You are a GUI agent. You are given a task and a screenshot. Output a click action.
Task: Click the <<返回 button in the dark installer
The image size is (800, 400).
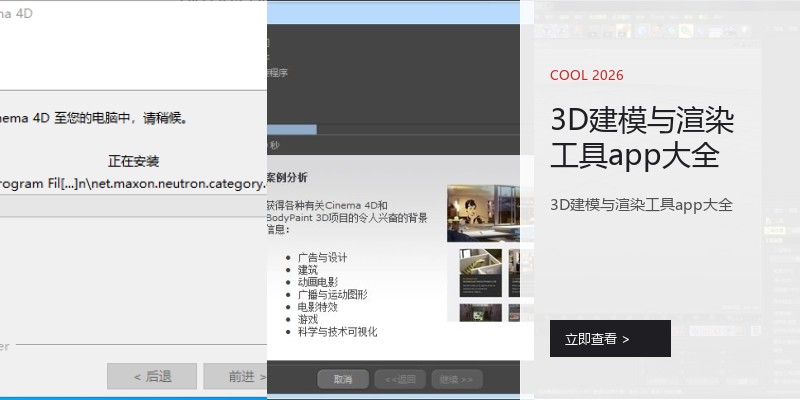(x=400, y=379)
